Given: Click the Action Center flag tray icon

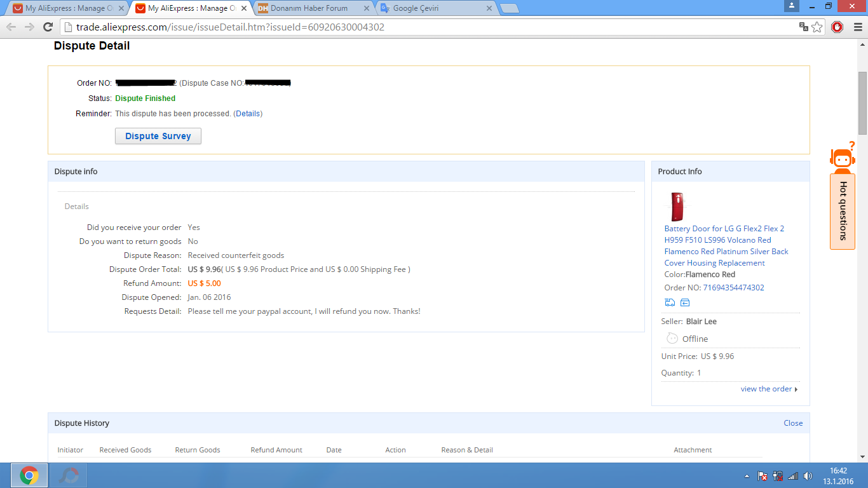Looking at the screenshot, I should tap(763, 476).
